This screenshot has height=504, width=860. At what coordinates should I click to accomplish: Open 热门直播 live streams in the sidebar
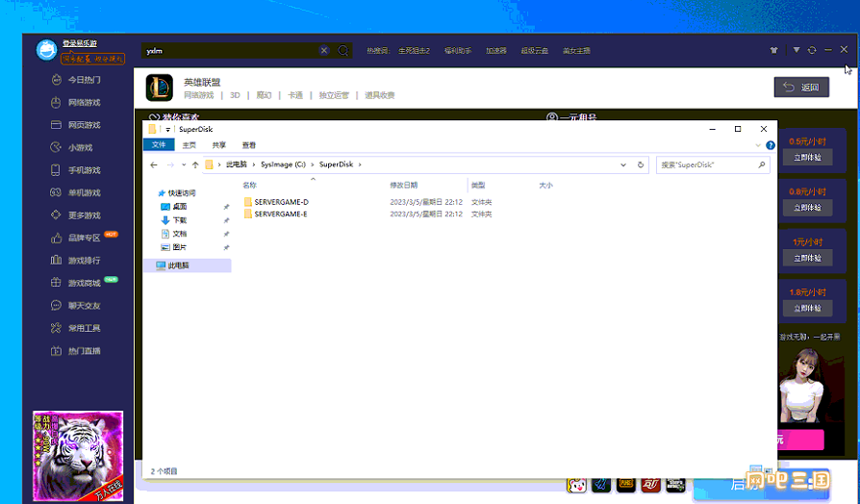pos(76,351)
